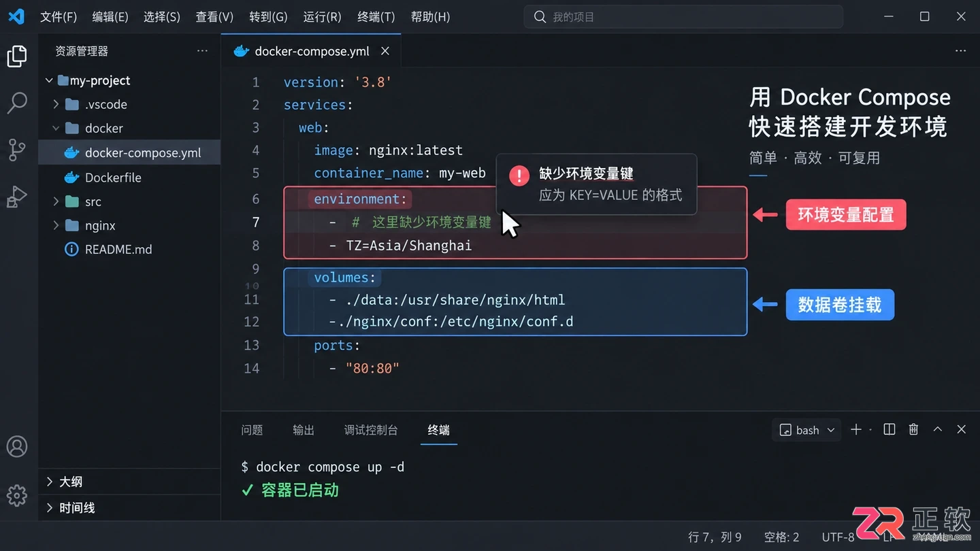Expand the 大纲 section

point(129,482)
